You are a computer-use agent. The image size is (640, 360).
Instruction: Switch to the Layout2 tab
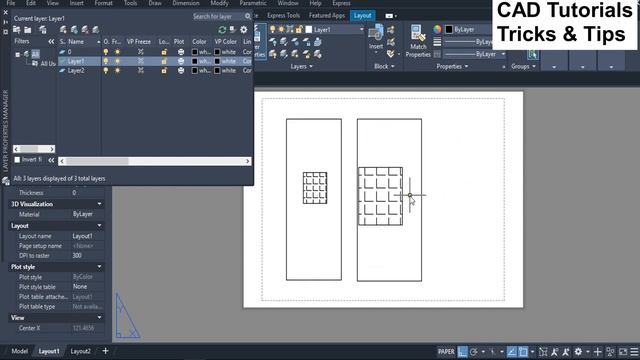80,351
